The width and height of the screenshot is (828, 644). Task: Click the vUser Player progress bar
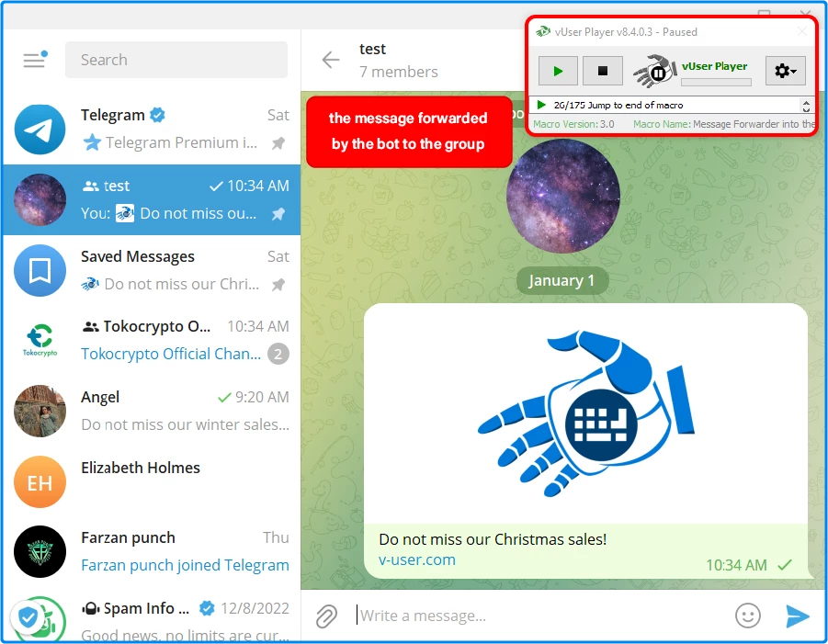click(x=716, y=83)
